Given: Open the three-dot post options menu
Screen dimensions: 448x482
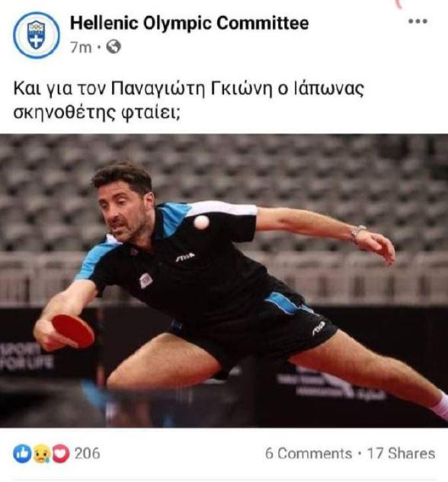Looking at the screenshot, I should point(418,21).
